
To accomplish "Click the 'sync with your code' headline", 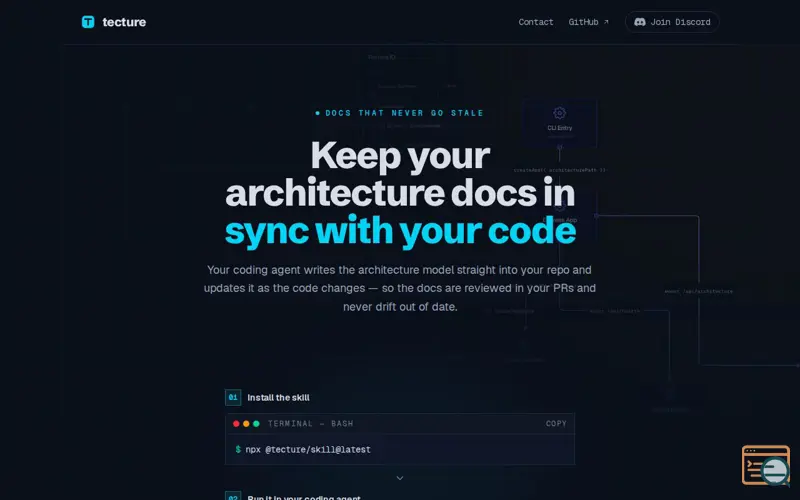I will point(401,231).
